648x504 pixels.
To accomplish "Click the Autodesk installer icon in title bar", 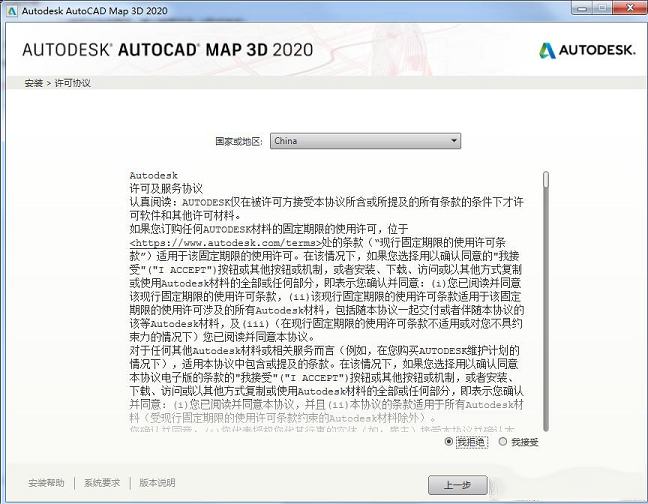I will 10,9.
